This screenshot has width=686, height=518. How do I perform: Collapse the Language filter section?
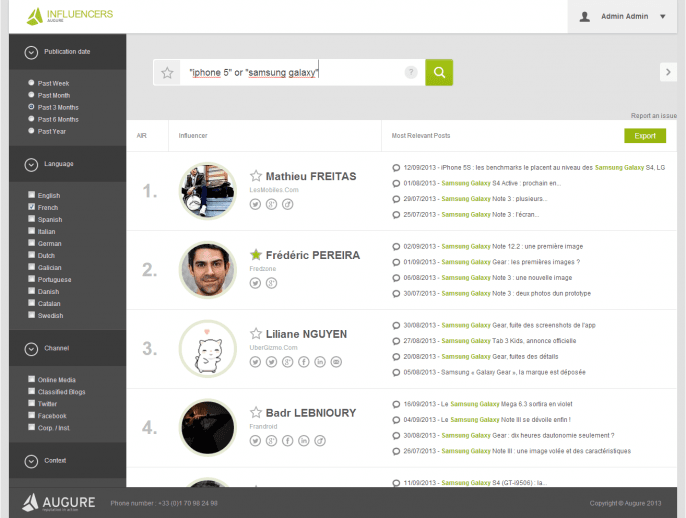(x=31, y=164)
